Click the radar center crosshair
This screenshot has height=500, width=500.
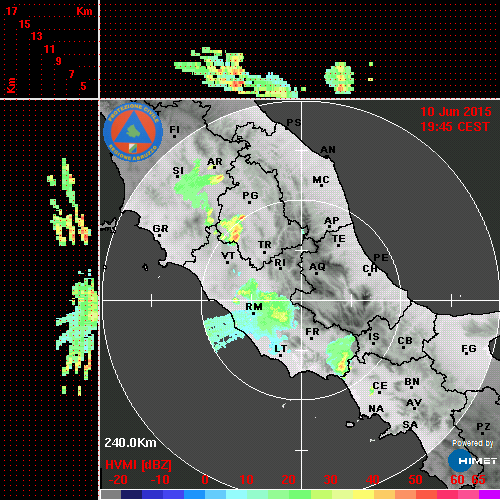[x=302, y=300]
